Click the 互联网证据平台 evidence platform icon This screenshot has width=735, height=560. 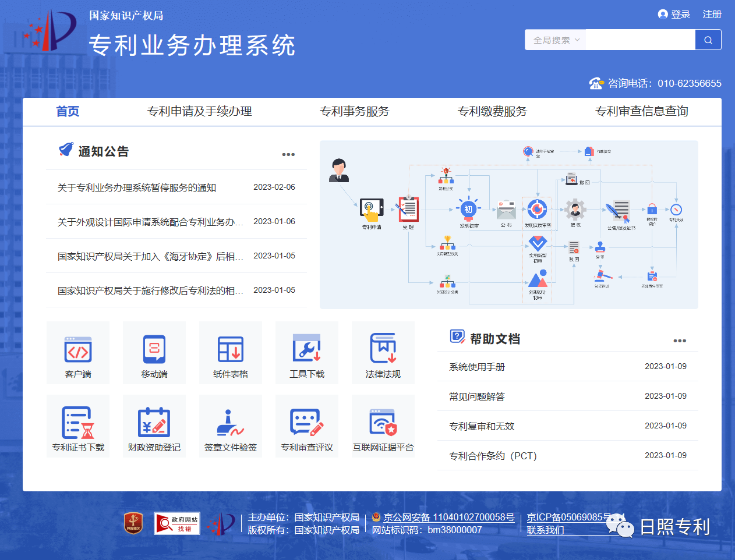coord(383,424)
